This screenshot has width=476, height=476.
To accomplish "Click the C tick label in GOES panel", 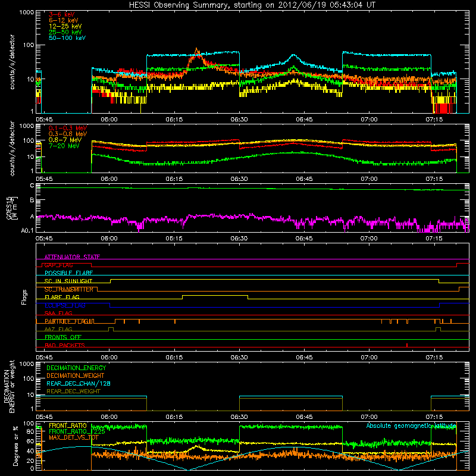I will pos(32,186).
